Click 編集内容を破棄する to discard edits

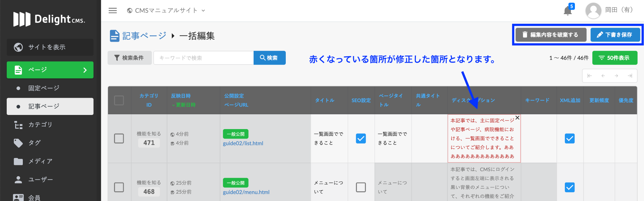pos(551,35)
